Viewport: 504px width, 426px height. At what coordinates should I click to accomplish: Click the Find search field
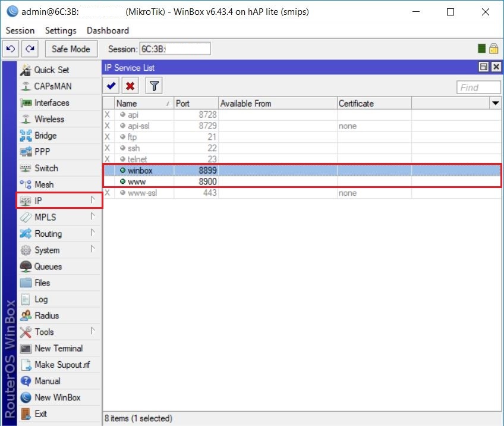[x=478, y=87]
